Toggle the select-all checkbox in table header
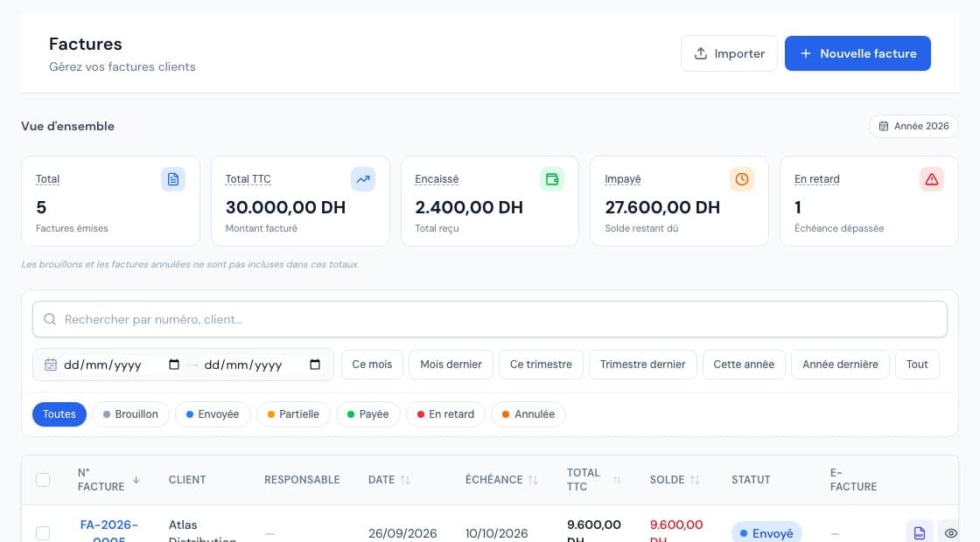Viewport: 980px width, 542px height. click(x=43, y=480)
